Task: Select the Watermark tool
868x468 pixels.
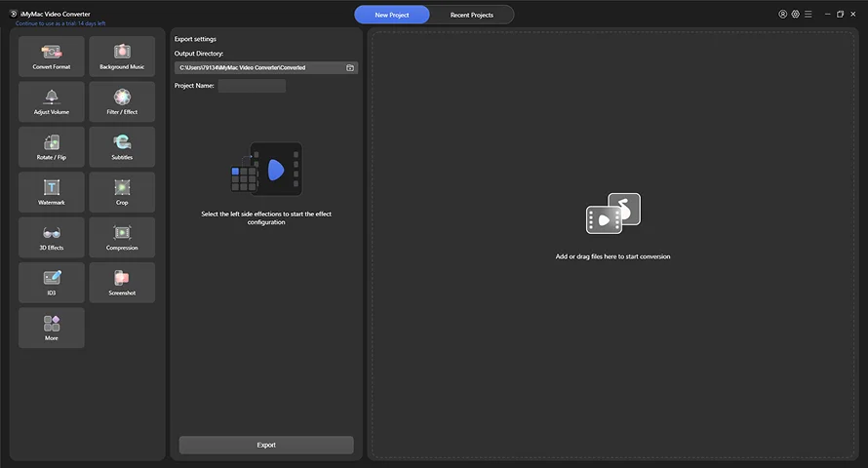Action: tap(52, 192)
